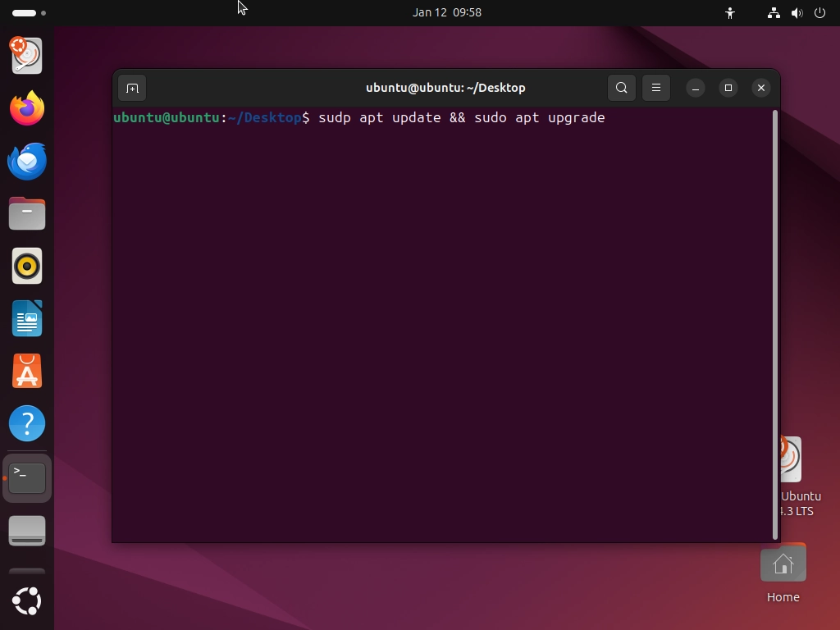This screenshot has width=840, height=630.
Task: Click the word "update" in the command
Action: pos(416,118)
